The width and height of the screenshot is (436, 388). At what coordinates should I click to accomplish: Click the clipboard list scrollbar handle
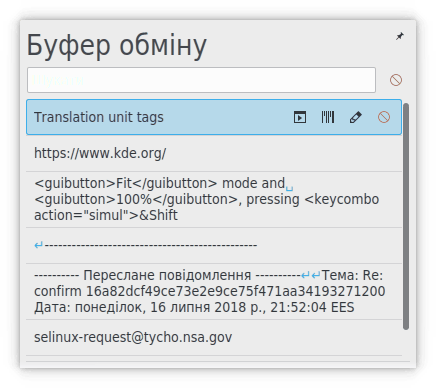(x=406, y=217)
